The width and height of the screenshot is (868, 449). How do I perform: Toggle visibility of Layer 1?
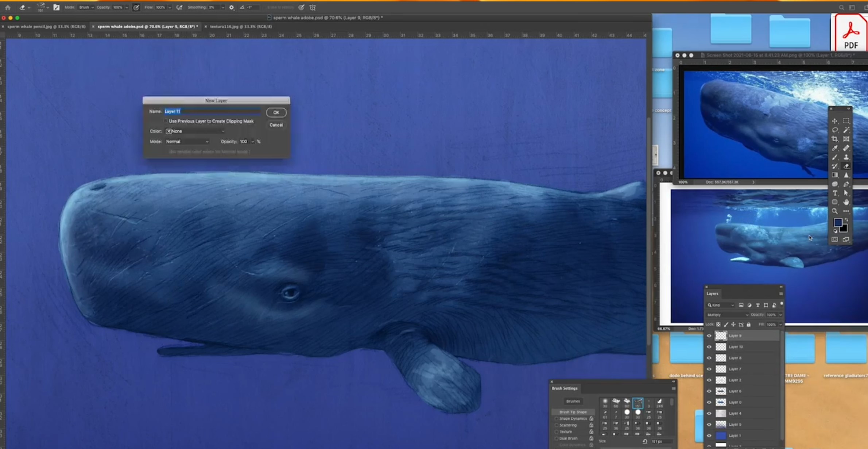(709, 435)
